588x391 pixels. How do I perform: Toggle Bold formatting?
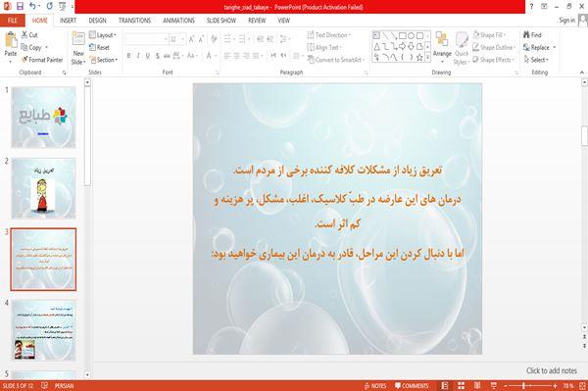[x=128, y=56]
